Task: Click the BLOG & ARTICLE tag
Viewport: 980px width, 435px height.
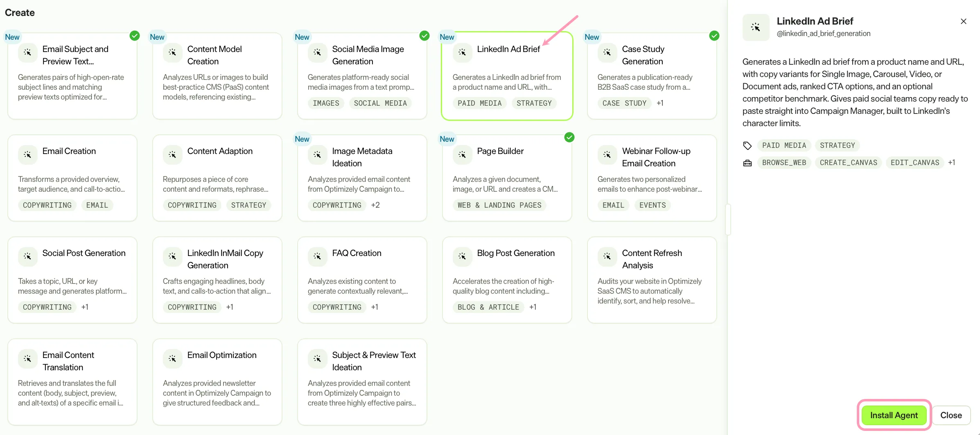Action: (x=488, y=307)
